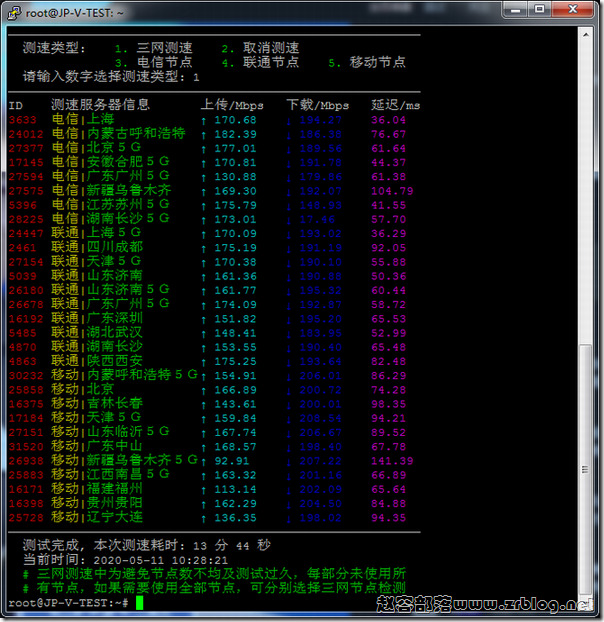Click the server ID 16192
This screenshot has width=604, height=622.
(26, 319)
